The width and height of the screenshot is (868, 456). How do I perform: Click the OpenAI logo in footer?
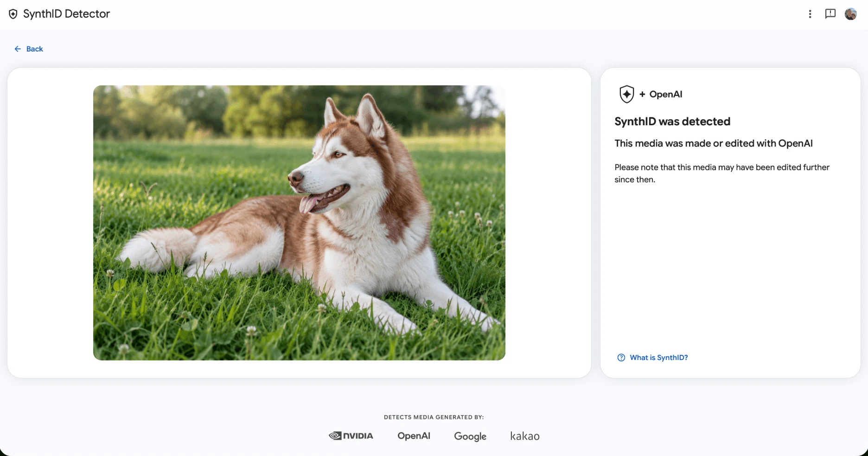(x=414, y=436)
